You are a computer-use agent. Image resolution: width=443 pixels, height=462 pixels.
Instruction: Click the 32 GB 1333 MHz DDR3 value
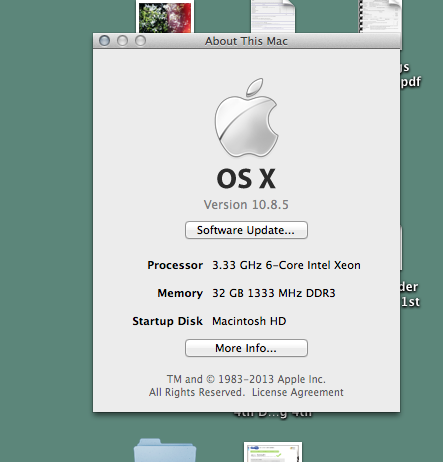pyautogui.click(x=274, y=293)
